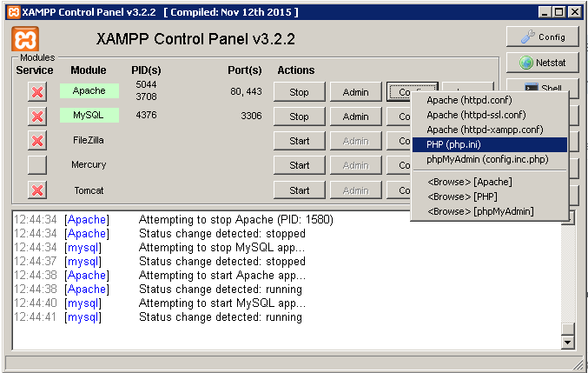Image resolution: width=588 pixels, height=373 pixels.
Task: Minimize the XAMPP Control Panel window
Action: (x=545, y=12)
